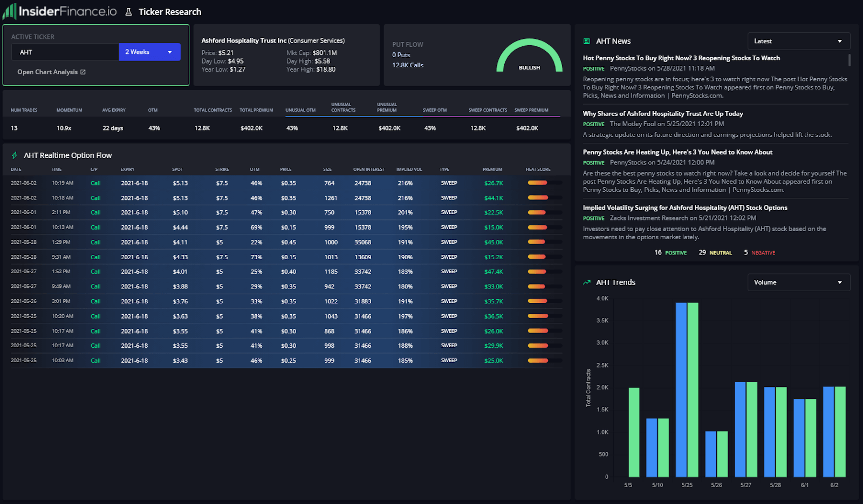This screenshot has height=504, width=863.
Task: Click the Bullish put flow gauge
Action: point(529,56)
